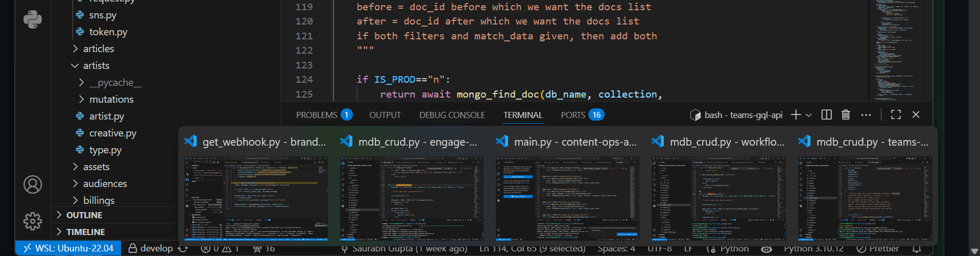Click the WSL: Ubuntu-22.04 remote indicator

tap(68, 248)
